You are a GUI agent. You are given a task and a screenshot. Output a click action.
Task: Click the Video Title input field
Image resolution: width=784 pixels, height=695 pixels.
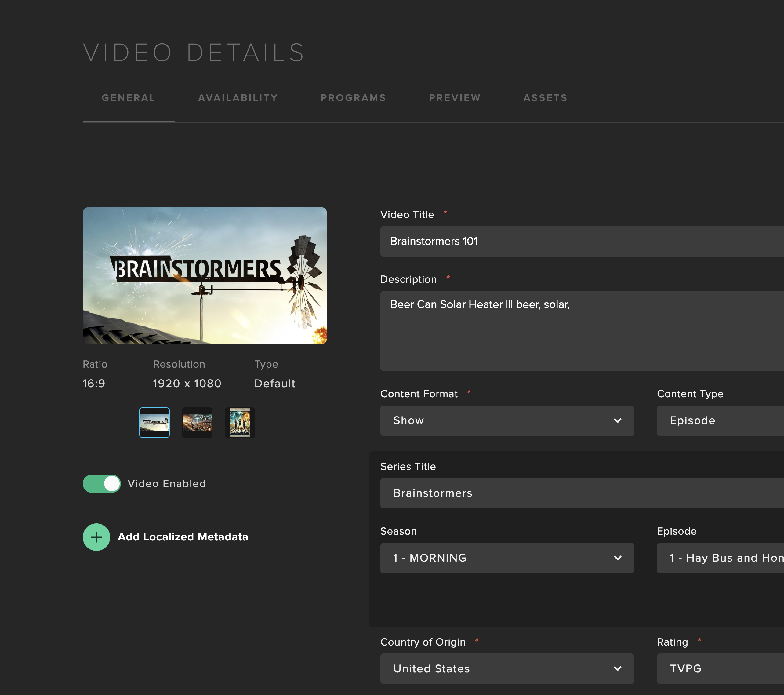coord(582,241)
